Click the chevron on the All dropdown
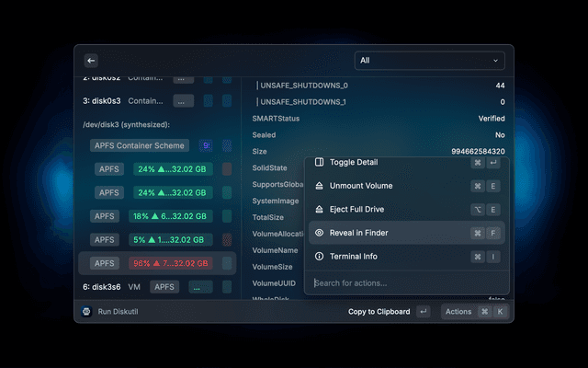The width and height of the screenshot is (588, 368). (x=496, y=61)
